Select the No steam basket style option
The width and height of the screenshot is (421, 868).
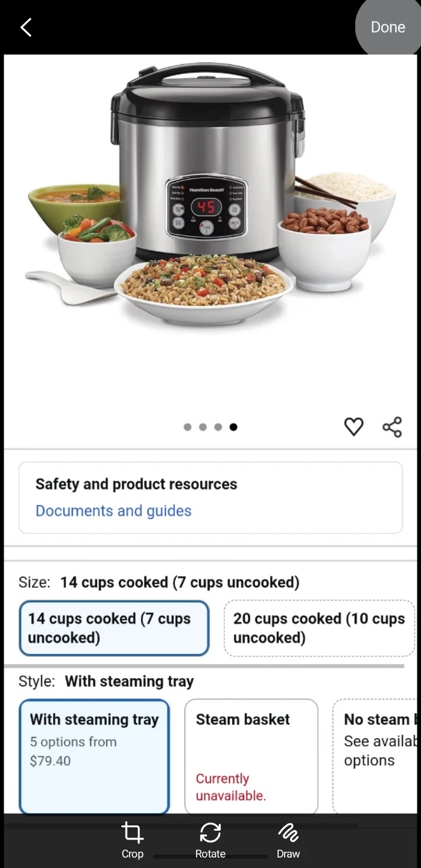(376, 756)
